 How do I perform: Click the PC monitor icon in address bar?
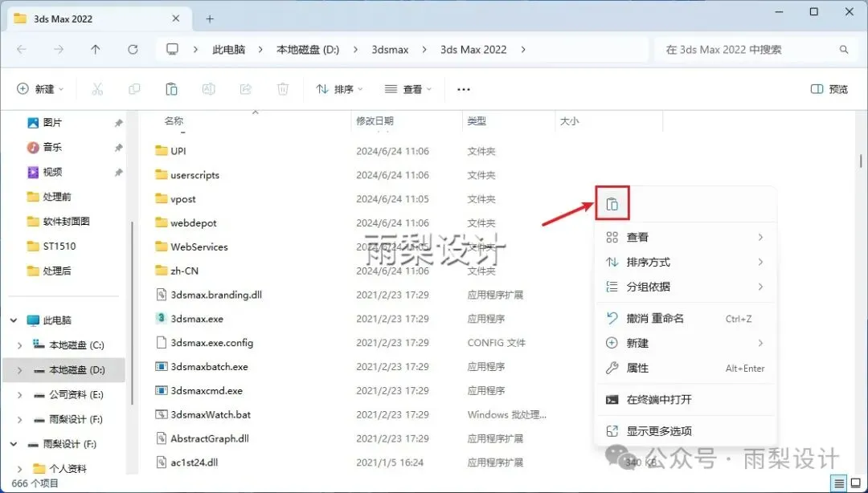(x=173, y=49)
